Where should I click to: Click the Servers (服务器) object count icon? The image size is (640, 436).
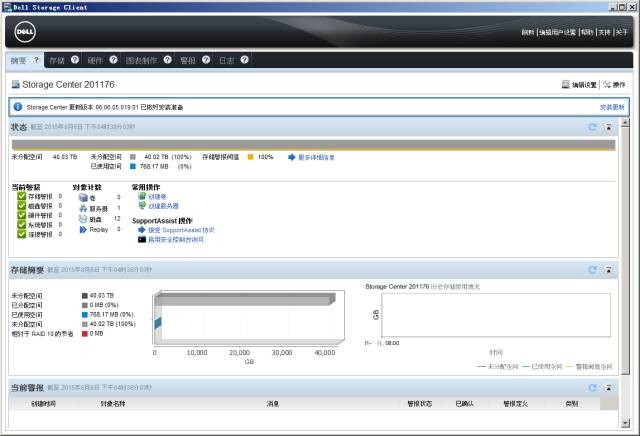pos(83,208)
